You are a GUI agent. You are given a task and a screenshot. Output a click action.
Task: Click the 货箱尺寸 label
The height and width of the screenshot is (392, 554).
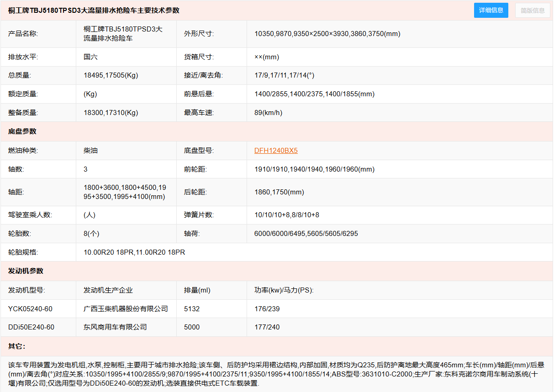[x=199, y=57]
